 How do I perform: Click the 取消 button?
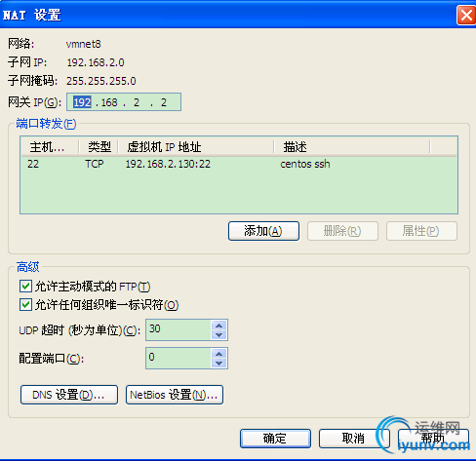click(354, 439)
